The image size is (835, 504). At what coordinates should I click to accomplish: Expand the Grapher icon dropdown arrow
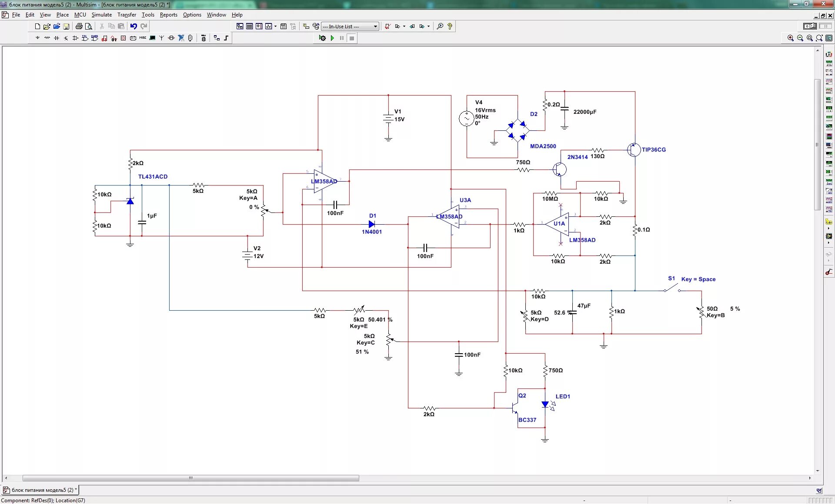[x=275, y=27]
